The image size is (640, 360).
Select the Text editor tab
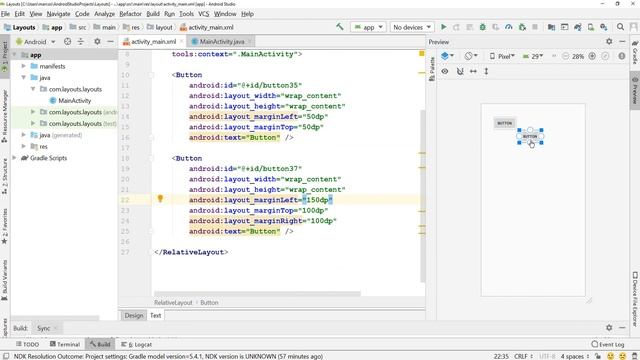pyautogui.click(x=156, y=315)
